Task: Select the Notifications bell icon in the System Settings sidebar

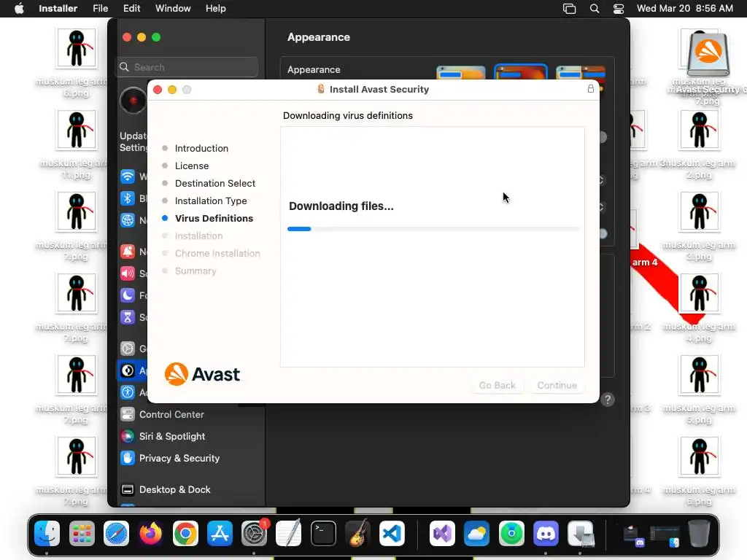Action: [x=128, y=252]
